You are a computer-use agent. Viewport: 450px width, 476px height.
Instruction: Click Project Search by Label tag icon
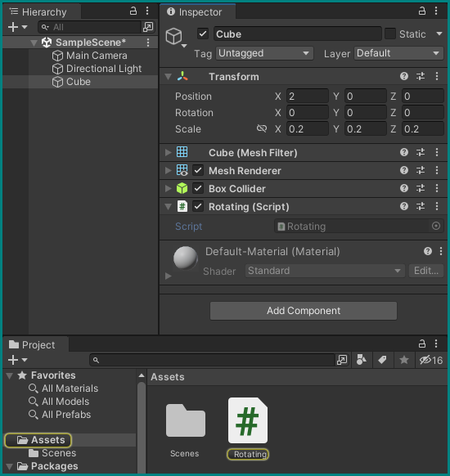click(382, 360)
